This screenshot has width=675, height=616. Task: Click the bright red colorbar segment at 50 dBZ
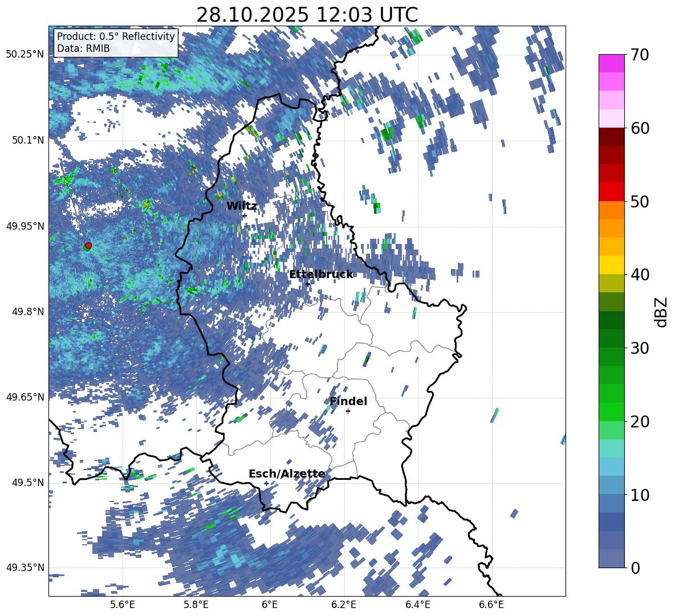click(x=611, y=192)
